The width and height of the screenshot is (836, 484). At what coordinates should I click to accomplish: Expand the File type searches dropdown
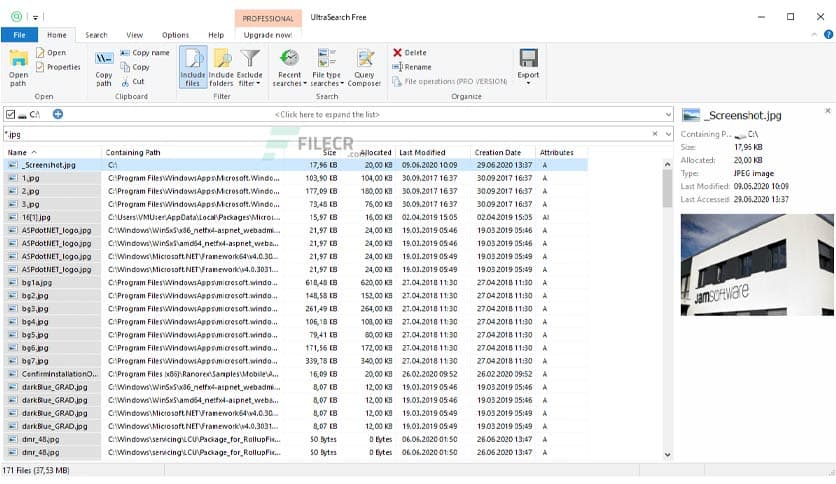click(x=326, y=66)
